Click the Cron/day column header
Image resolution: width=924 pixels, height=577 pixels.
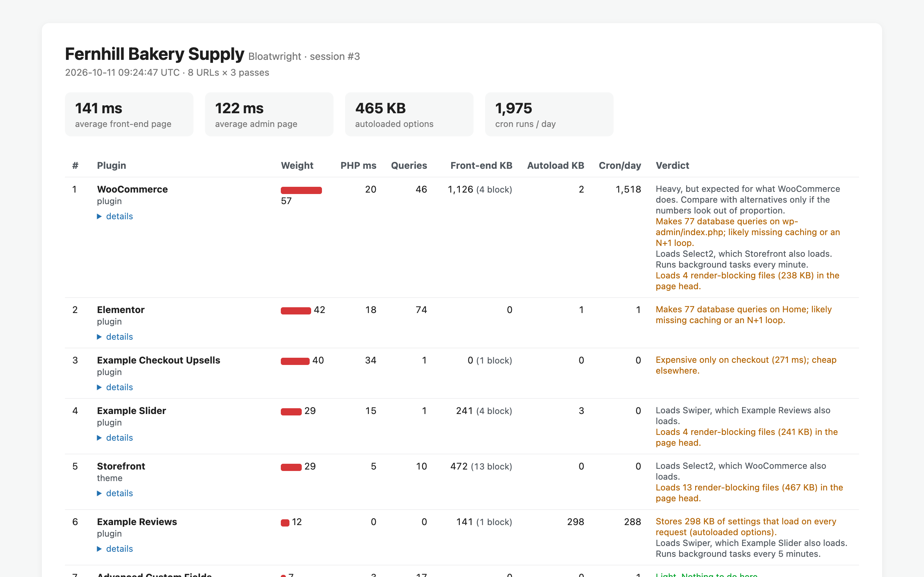pyautogui.click(x=620, y=165)
